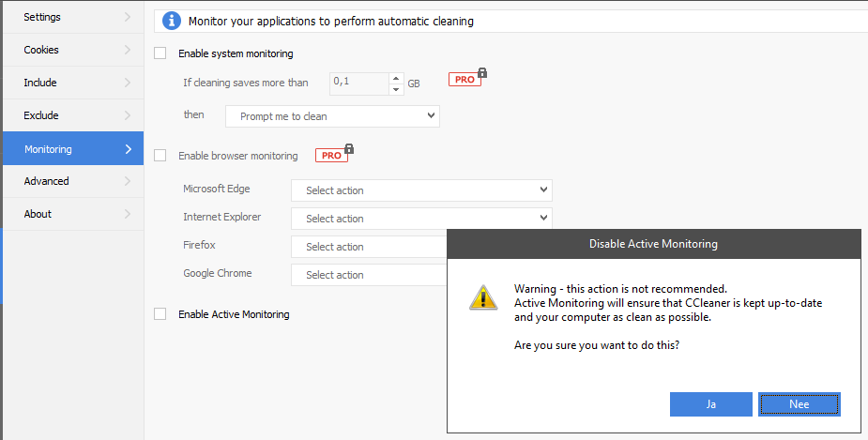The image size is (868, 440).
Task: Click the blue info icon in header
Action: (171, 20)
